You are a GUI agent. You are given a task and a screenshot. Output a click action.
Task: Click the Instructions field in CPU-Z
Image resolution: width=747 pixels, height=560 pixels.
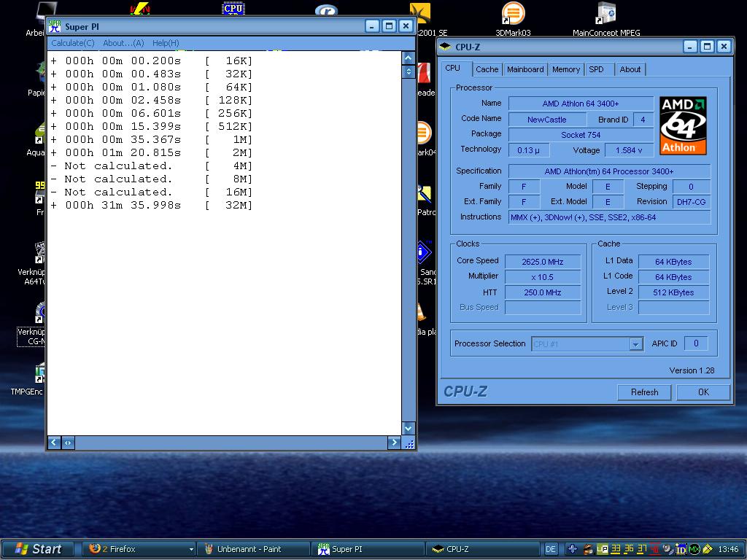pos(609,217)
